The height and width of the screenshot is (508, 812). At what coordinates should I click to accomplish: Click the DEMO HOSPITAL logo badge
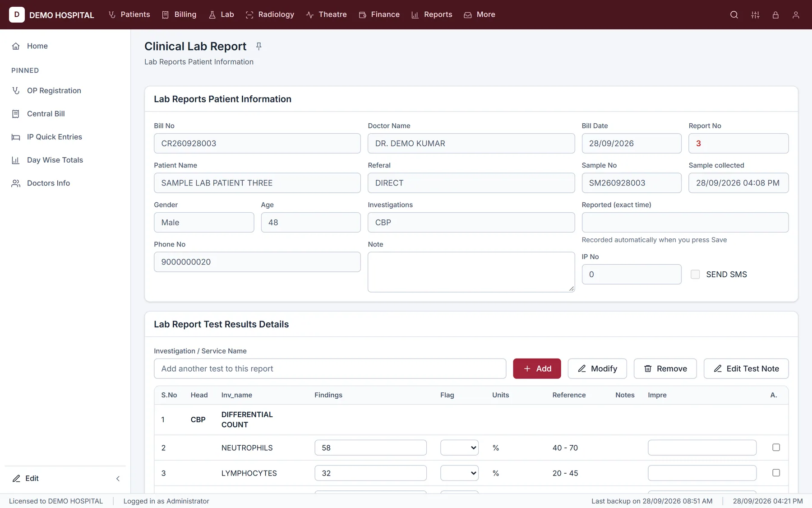click(17, 14)
